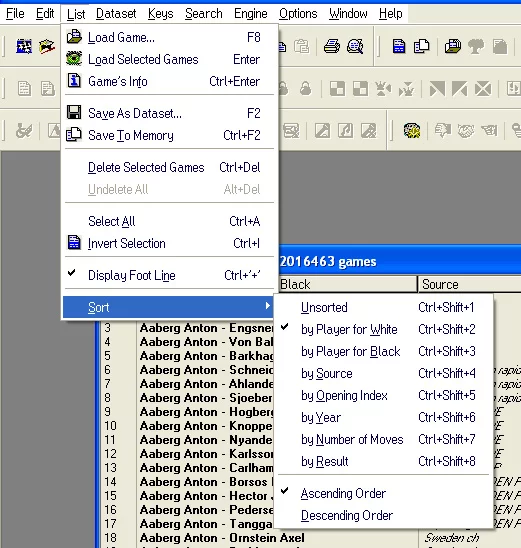Sort by Opening Index
Screen dimensions: 521x548
point(383,396)
